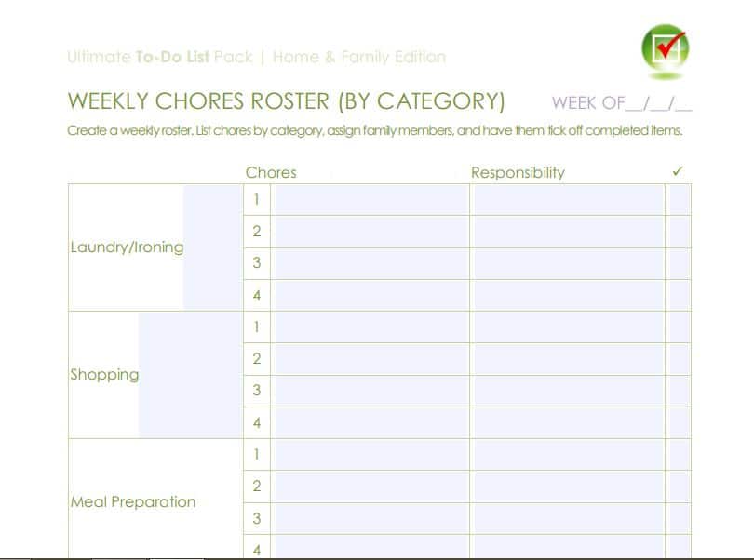Tick the checkbox for Laundry/Ironing row 4
Screen dimensions: 754x560
(x=680, y=296)
